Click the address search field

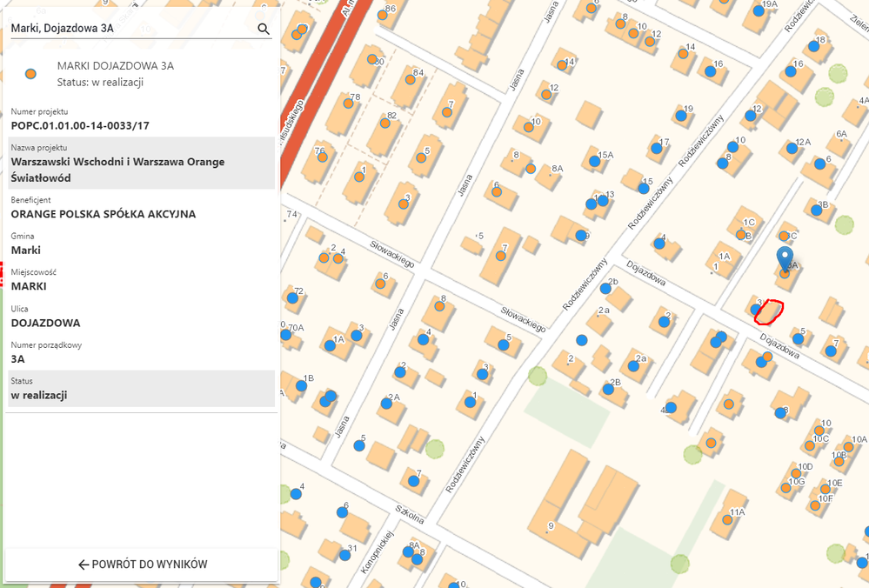pyautogui.click(x=130, y=29)
